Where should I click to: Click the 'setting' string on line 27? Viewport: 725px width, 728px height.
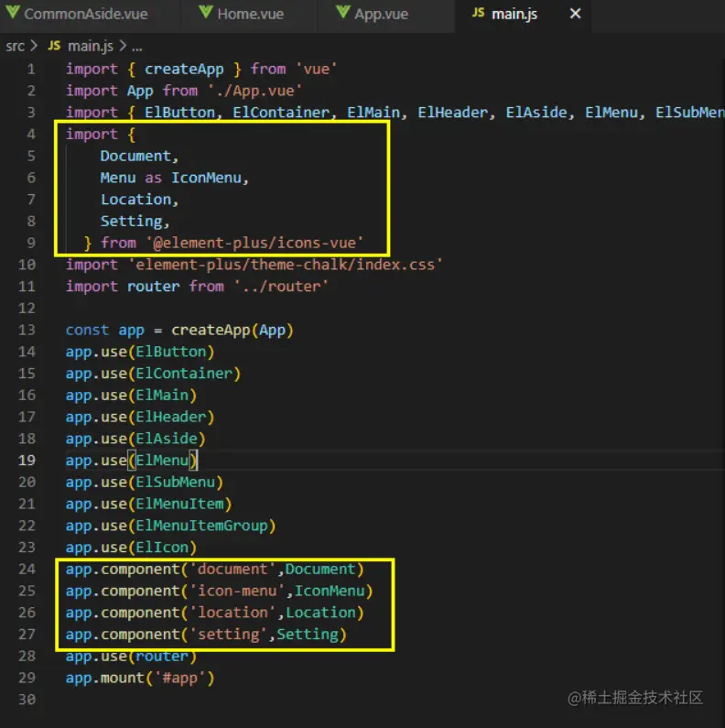tap(228, 635)
